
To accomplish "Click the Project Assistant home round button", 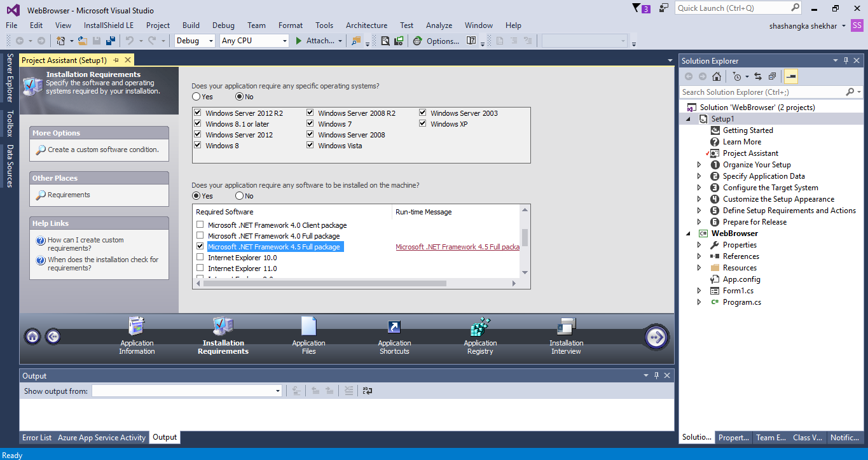I will pyautogui.click(x=32, y=337).
